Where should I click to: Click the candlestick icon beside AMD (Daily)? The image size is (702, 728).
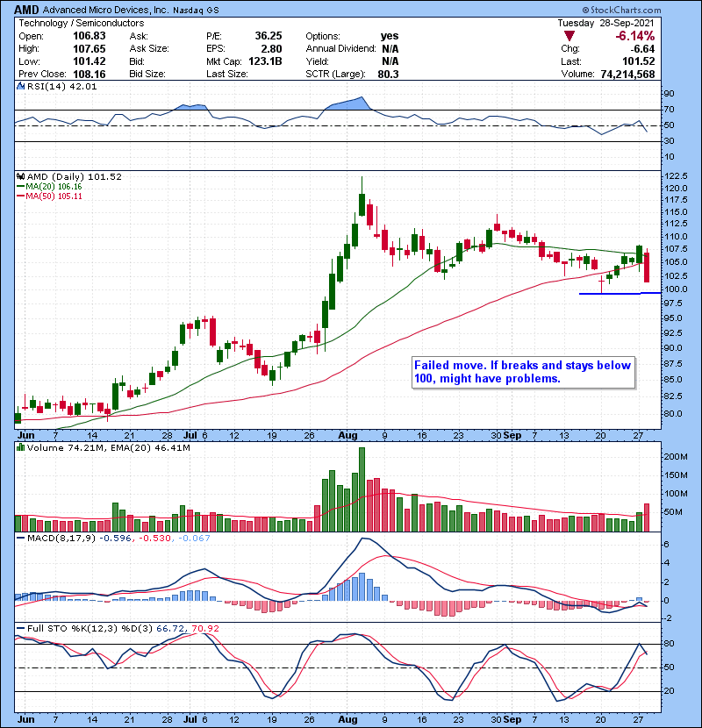20,177
